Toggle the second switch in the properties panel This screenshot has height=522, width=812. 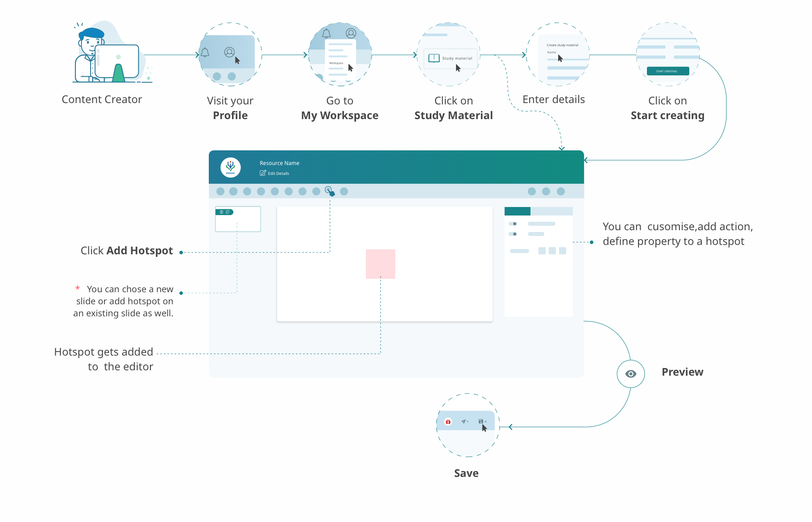(x=513, y=234)
